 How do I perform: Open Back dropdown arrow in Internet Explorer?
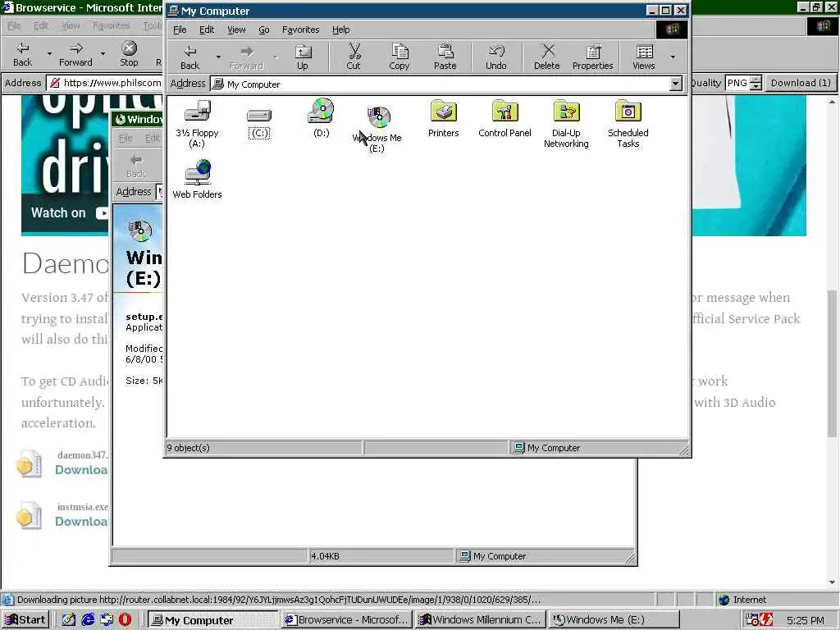pyautogui.click(x=49, y=53)
